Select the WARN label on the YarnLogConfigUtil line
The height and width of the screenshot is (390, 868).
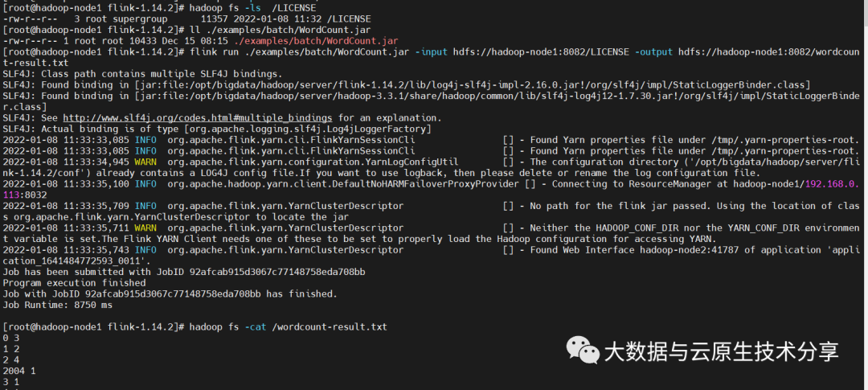(x=145, y=162)
